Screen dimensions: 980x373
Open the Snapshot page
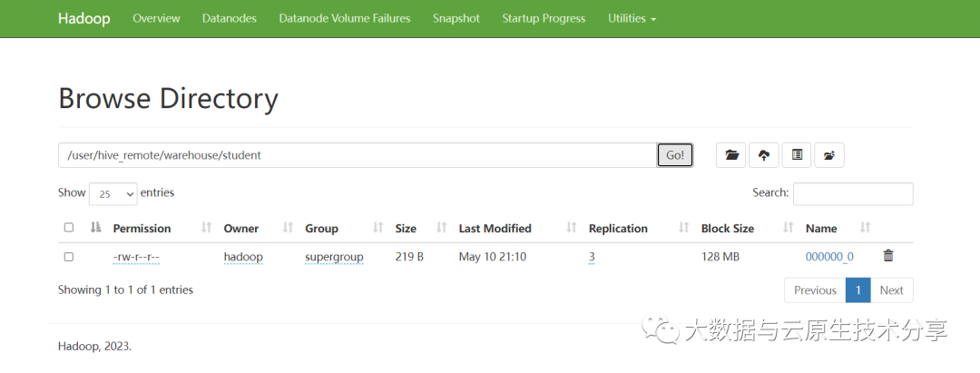[456, 18]
